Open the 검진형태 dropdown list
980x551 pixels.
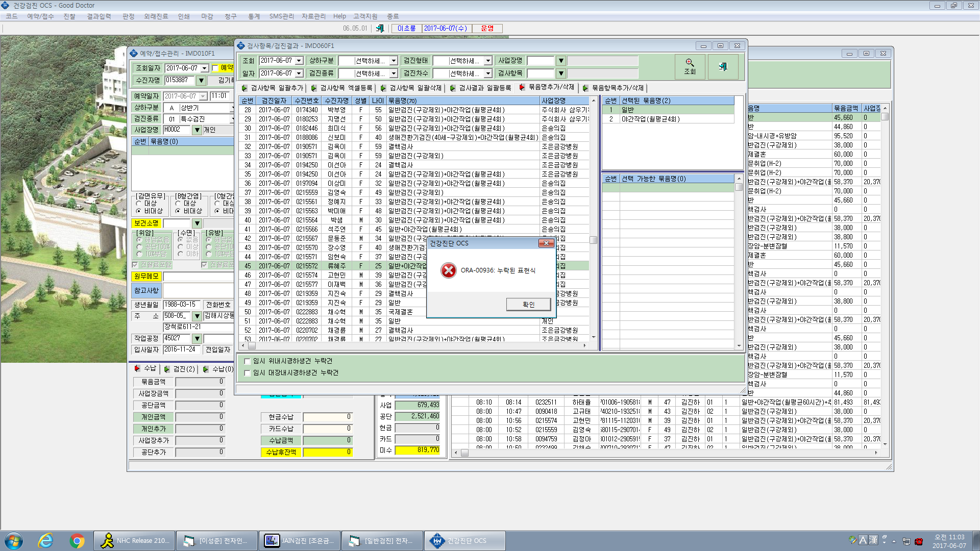click(488, 61)
